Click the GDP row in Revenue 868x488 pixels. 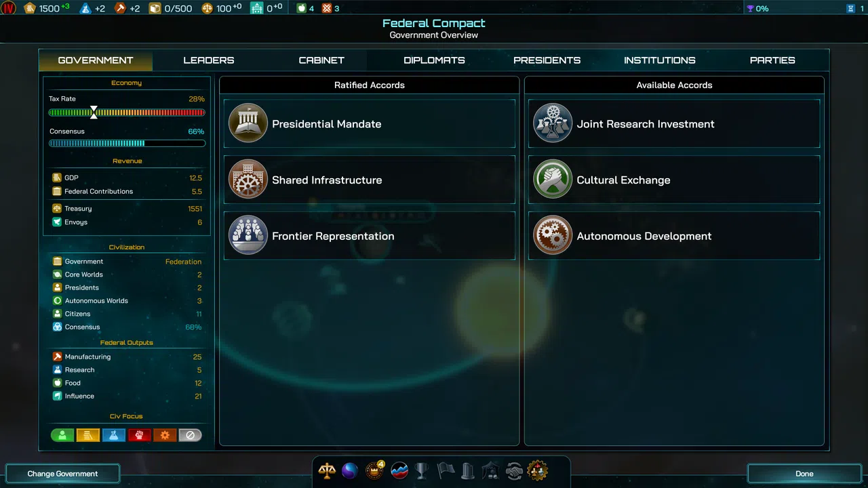click(x=127, y=178)
